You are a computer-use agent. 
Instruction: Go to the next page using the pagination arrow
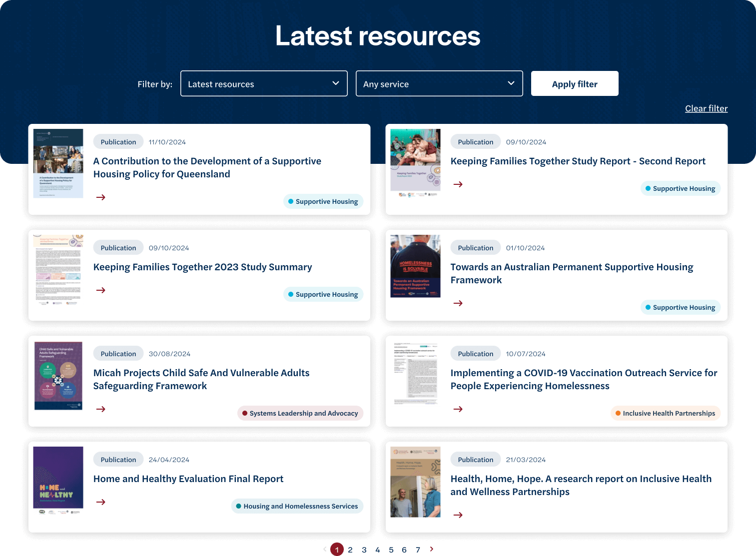coord(431,549)
